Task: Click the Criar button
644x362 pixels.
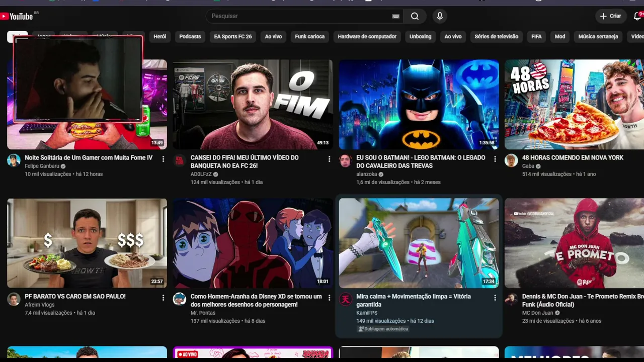Action: (611, 16)
